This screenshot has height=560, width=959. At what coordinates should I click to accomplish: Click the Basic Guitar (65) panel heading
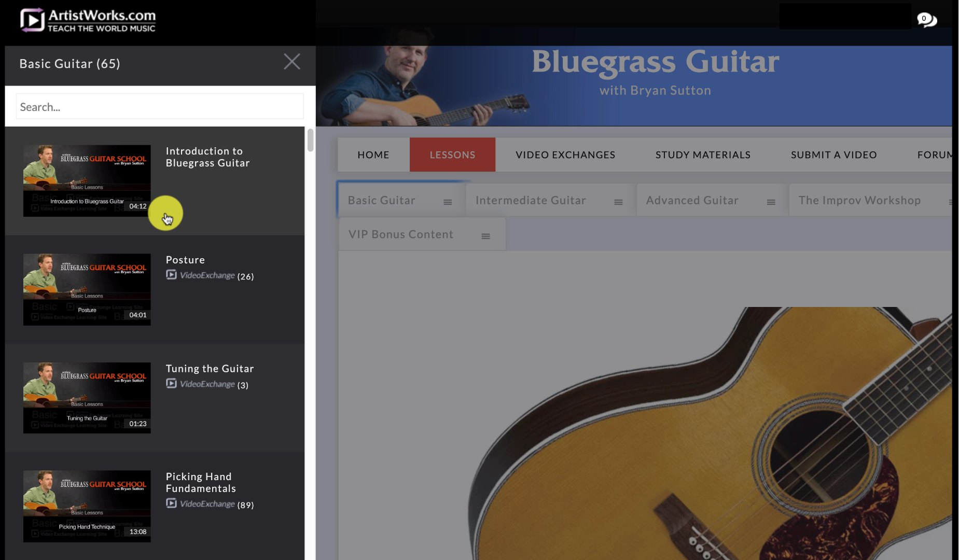(x=70, y=64)
